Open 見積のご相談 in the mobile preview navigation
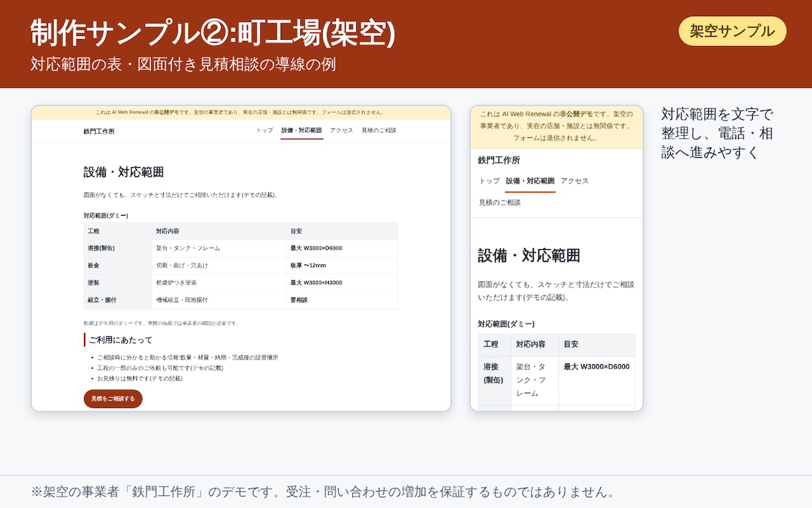 (500, 202)
